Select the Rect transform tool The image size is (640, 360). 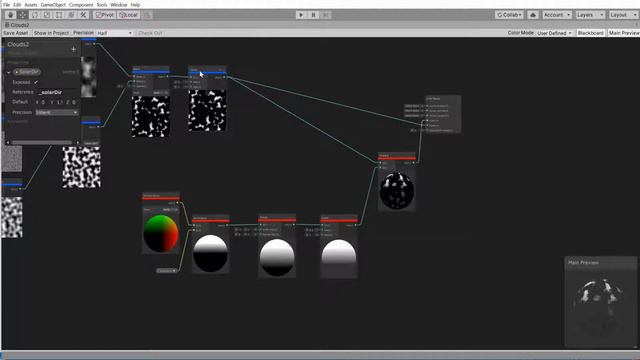click(59, 15)
